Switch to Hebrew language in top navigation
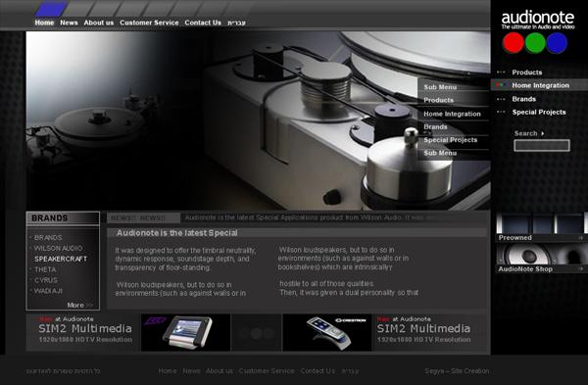Viewport: 588px width, 385px height. tap(236, 23)
